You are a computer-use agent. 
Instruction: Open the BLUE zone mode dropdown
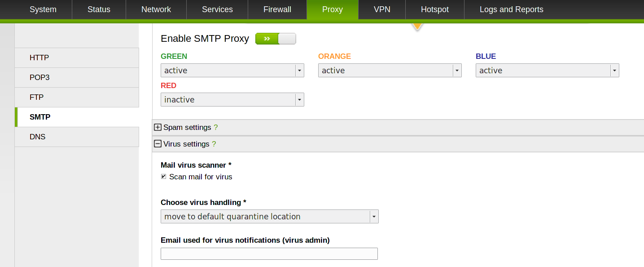[548, 71]
